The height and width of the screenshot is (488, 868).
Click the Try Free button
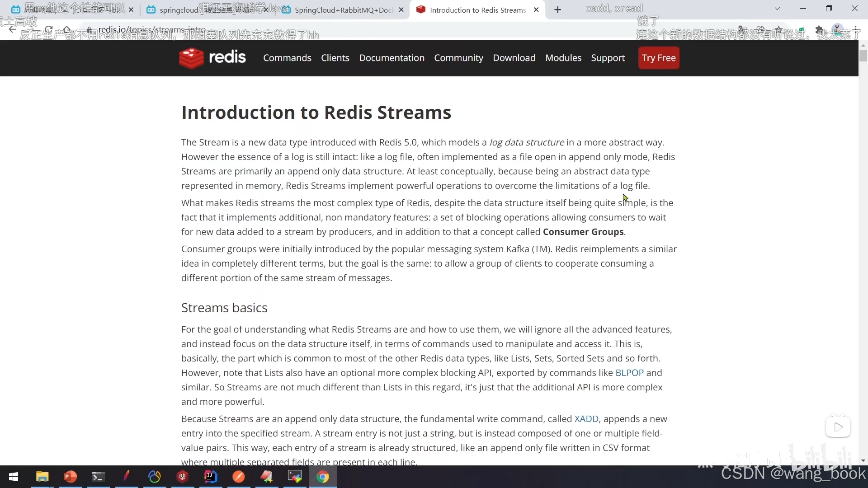tap(659, 58)
